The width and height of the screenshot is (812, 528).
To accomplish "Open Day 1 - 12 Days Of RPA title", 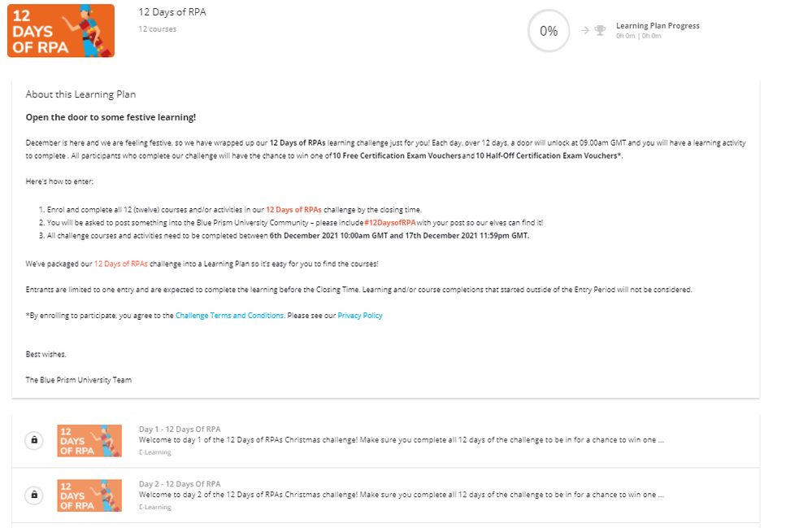I will pyautogui.click(x=180, y=429).
